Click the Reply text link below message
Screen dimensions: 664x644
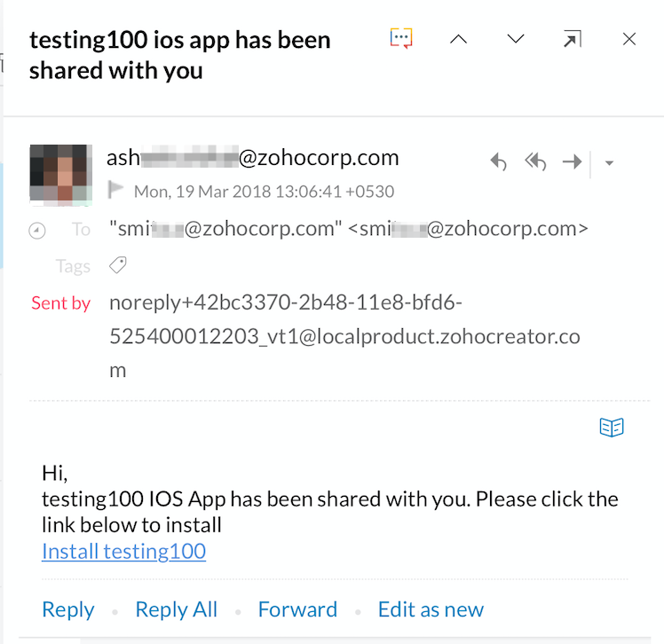point(68,609)
